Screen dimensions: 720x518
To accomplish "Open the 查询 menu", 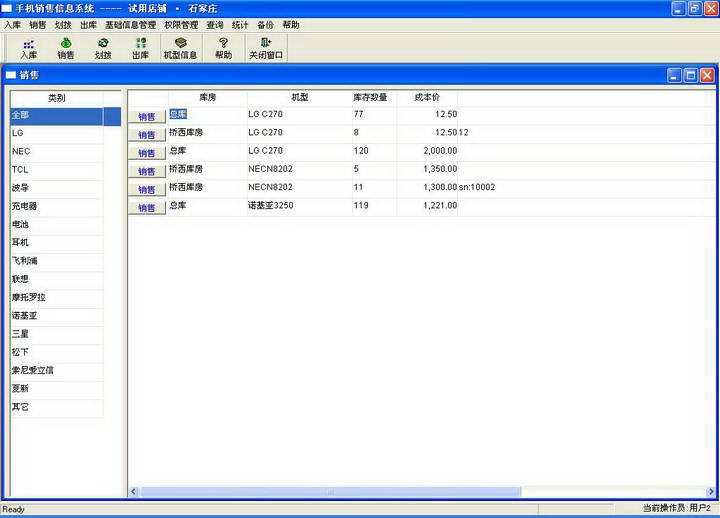I will click(215, 25).
